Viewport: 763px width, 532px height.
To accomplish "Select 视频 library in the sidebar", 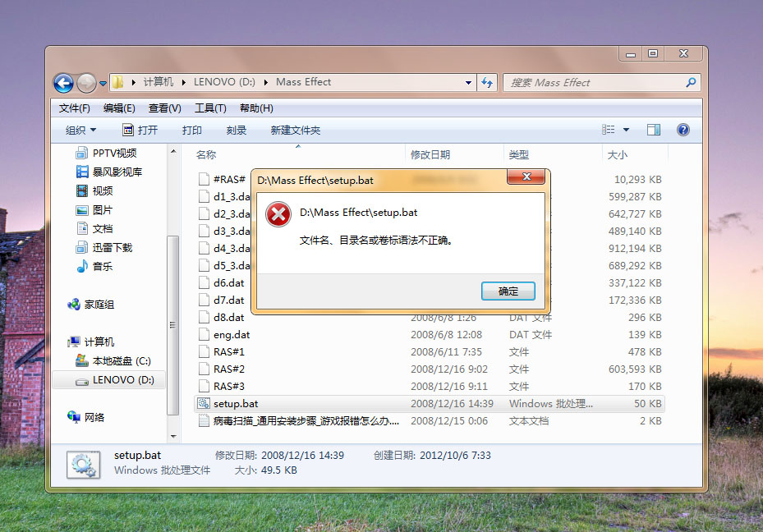I will (x=94, y=190).
